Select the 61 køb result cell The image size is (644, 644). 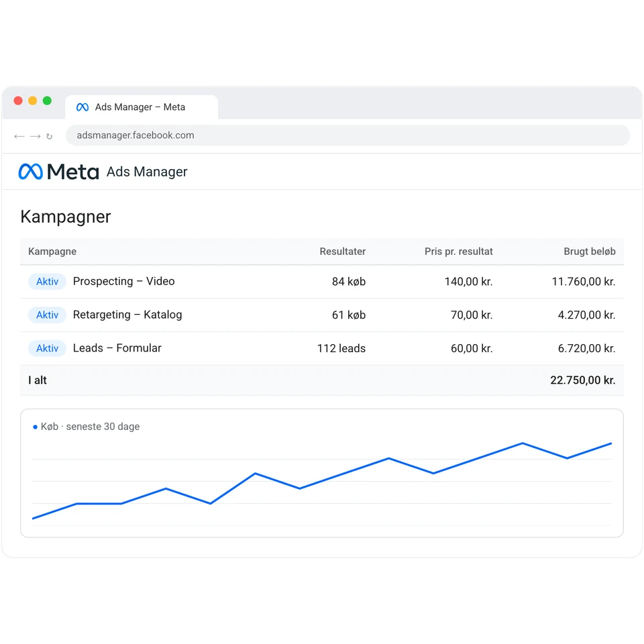[349, 315]
